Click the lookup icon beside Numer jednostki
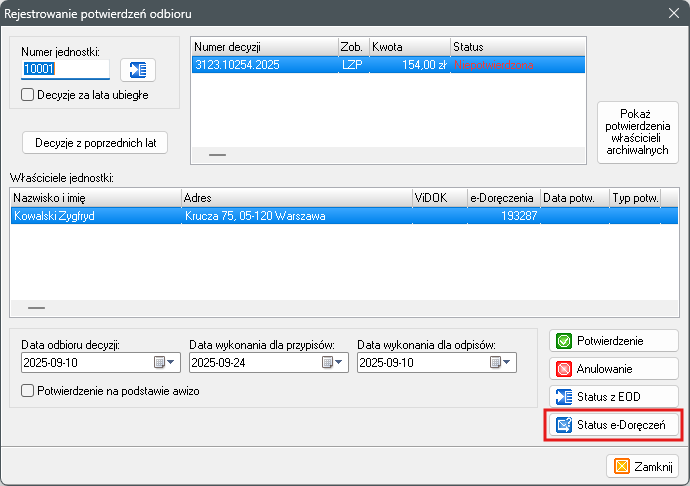Image resolution: width=690 pixels, height=486 pixels. pyautogui.click(x=138, y=69)
